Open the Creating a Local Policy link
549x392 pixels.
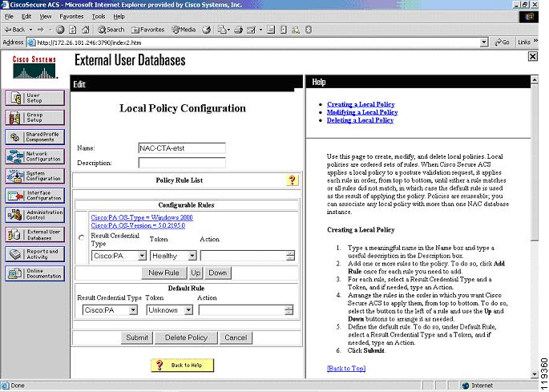click(x=361, y=104)
